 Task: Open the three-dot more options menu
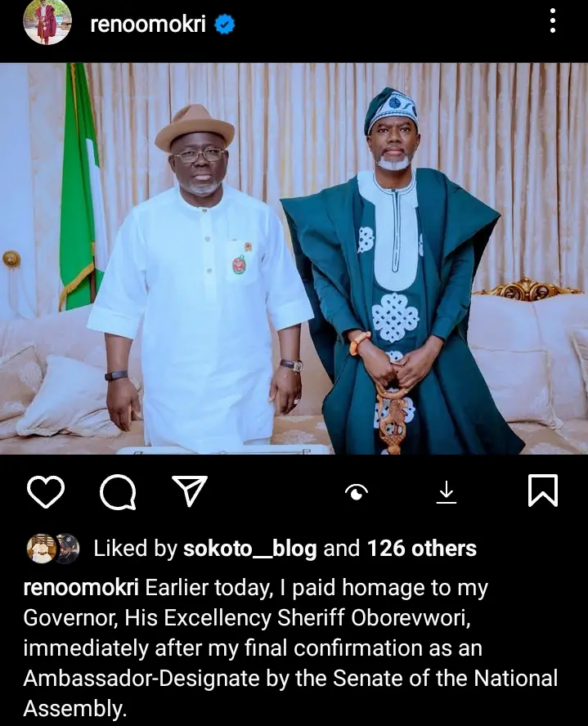[x=553, y=22]
